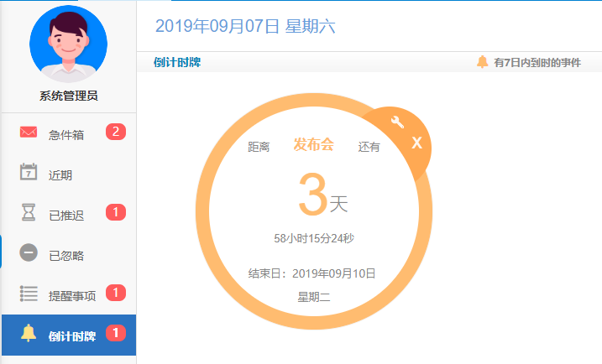Click the 系统管理员 username label
Image resolution: width=602 pixels, height=364 pixels.
pos(68,96)
